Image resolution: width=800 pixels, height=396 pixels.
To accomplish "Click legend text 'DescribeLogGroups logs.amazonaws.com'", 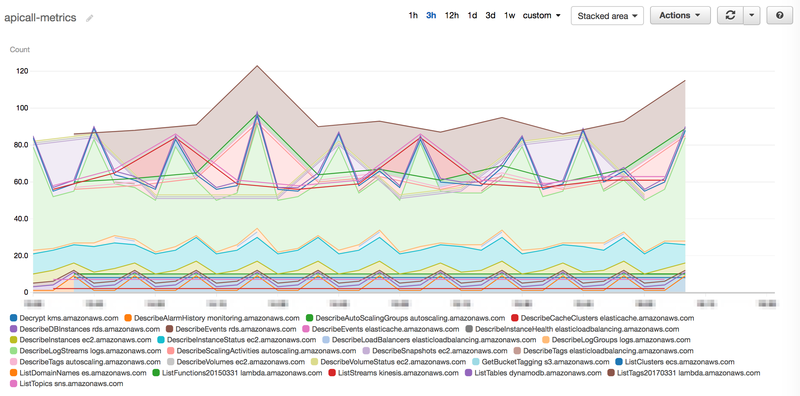I will click(x=621, y=340).
